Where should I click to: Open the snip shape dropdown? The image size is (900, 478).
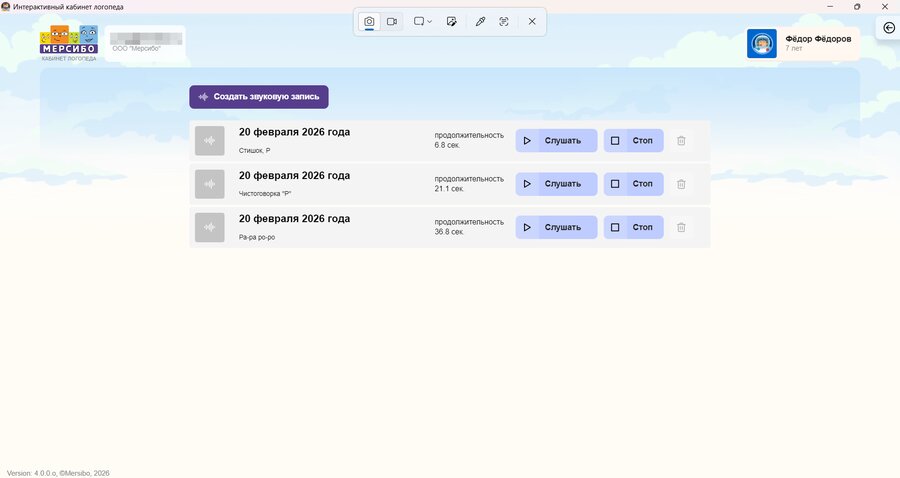tap(422, 22)
